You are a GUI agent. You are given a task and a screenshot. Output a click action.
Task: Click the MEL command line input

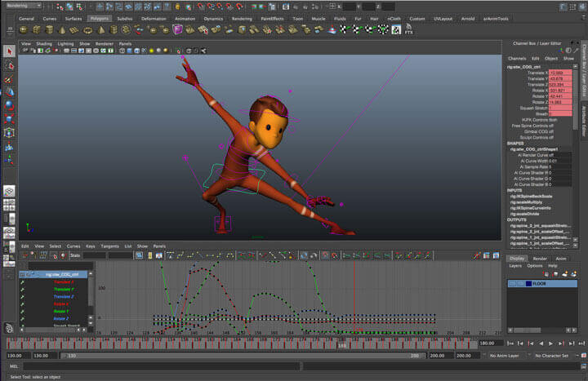162,366
